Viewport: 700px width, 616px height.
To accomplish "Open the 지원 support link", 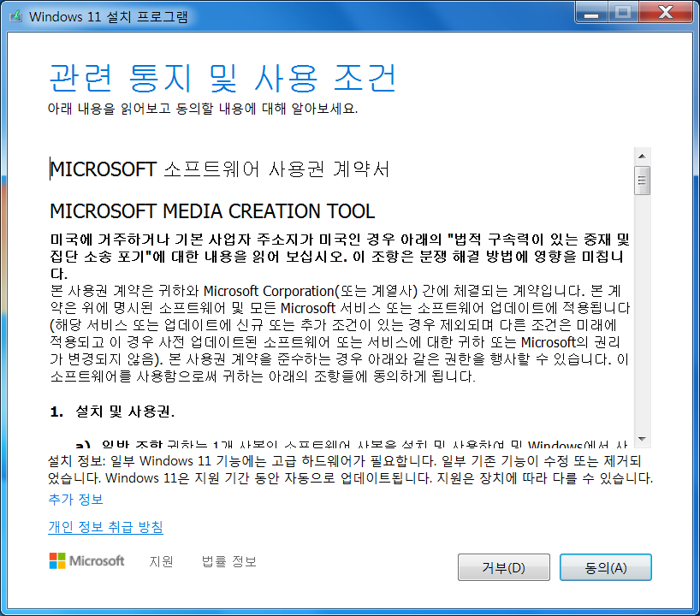I will point(161,561).
